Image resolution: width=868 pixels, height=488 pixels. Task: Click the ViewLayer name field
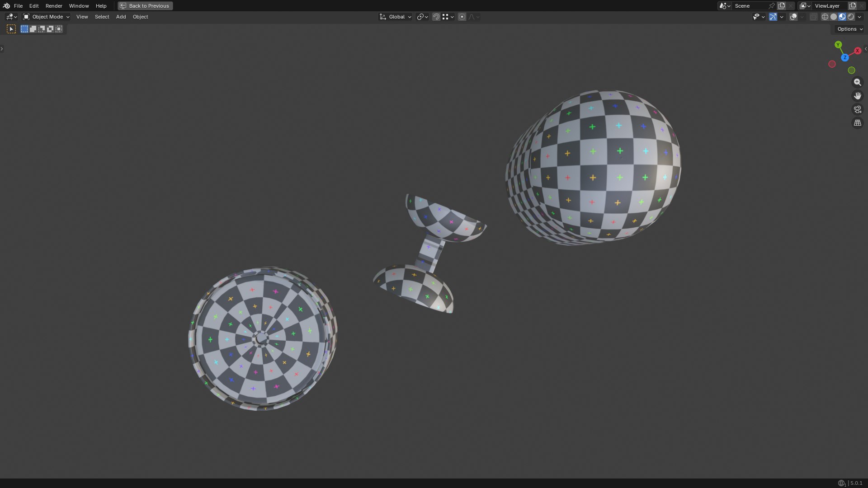coord(830,6)
